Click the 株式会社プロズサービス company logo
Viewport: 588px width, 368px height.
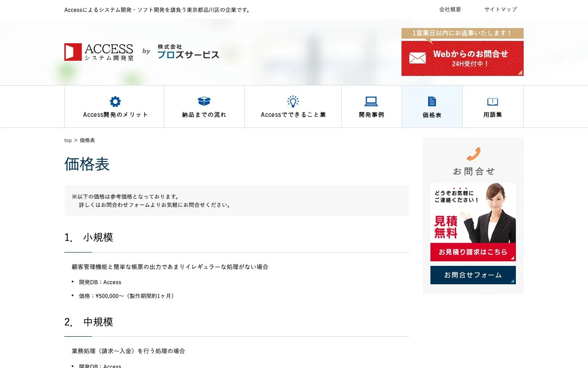[188, 52]
